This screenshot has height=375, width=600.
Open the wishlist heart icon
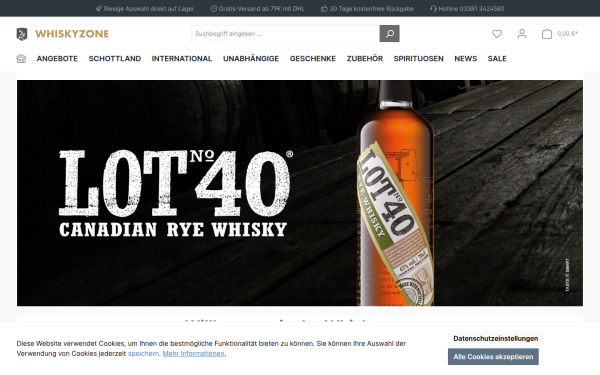[497, 34]
